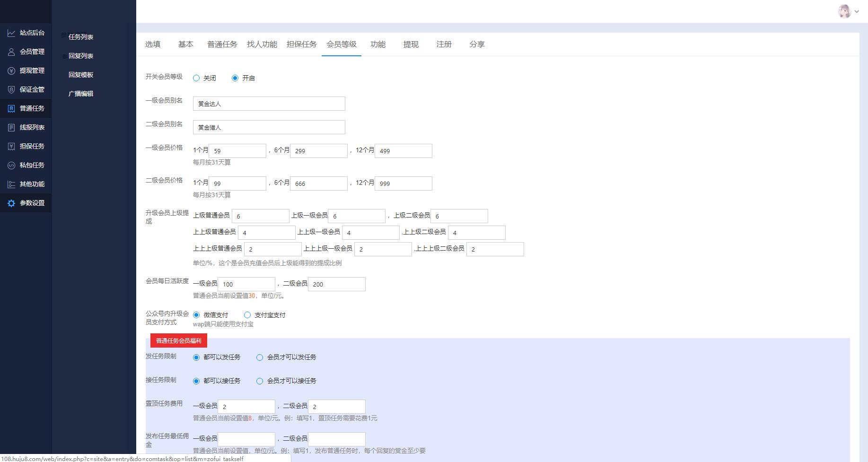Choose 会员才可以发任务 radio option
This screenshot has width=868, height=462.
click(260, 357)
